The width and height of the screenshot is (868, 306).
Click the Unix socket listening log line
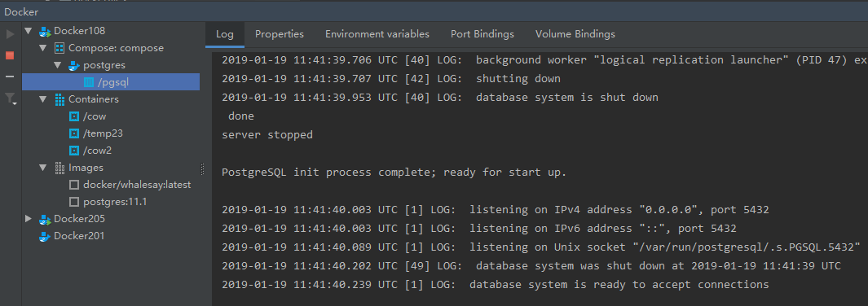541,247
